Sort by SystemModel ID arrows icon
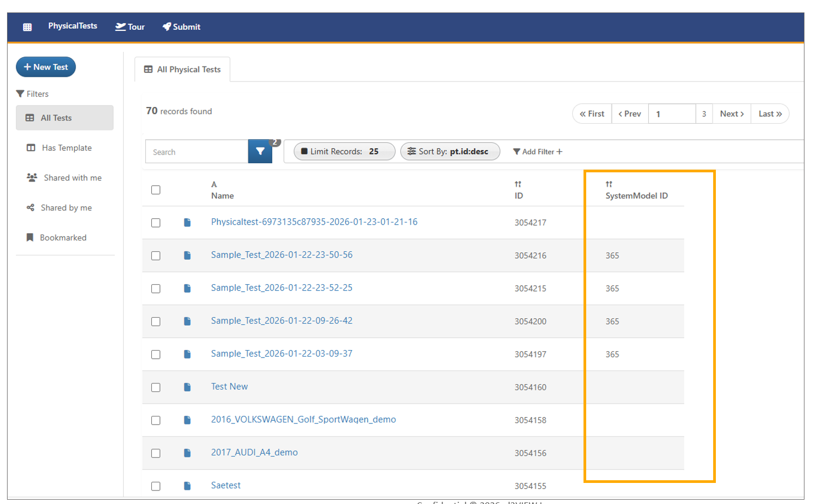Screen dimensions: 825x504 click(609, 184)
